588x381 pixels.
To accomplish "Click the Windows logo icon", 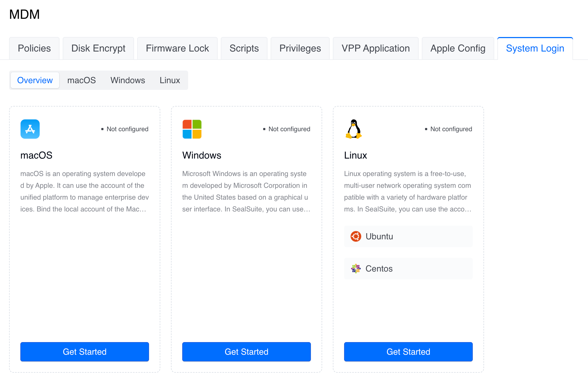I will [x=192, y=129].
